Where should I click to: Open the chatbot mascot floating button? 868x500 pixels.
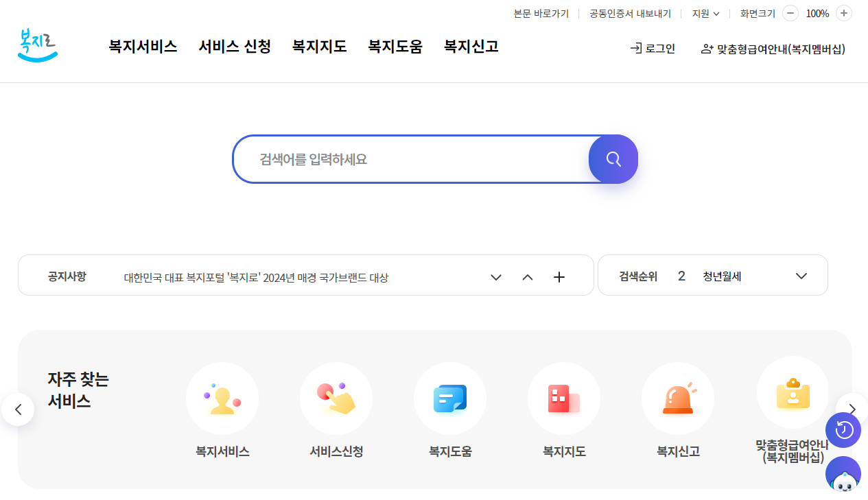point(844,476)
